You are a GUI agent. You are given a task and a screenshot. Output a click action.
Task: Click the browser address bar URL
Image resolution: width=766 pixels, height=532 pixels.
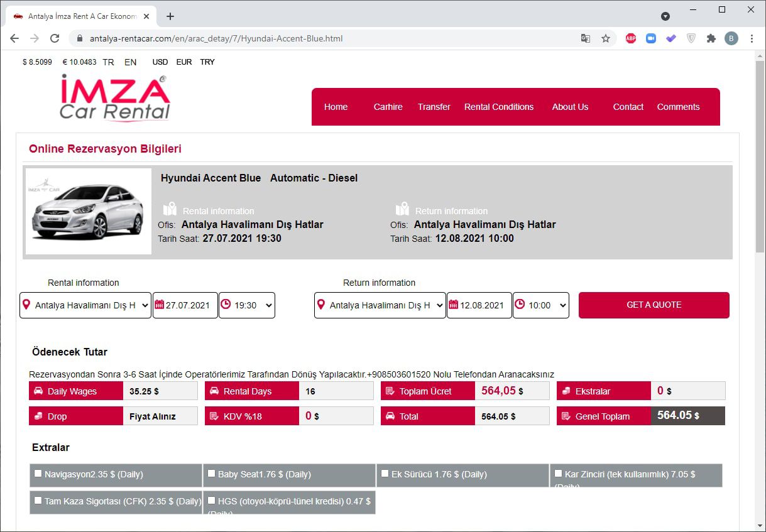pos(216,38)
